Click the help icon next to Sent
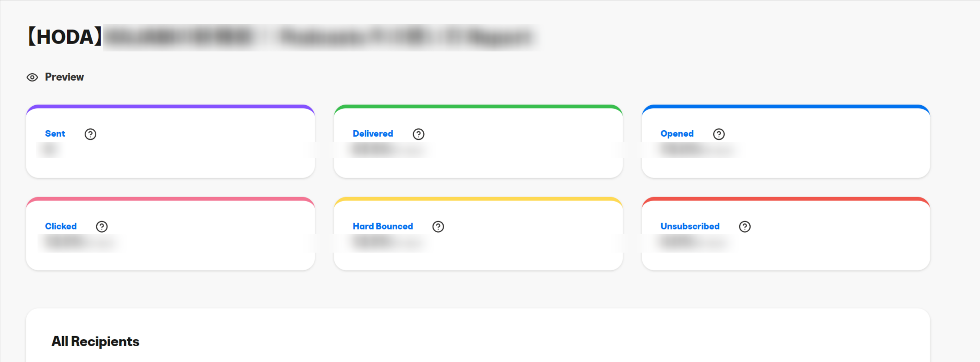Viewport: 980px width, 362px height. 90,134
